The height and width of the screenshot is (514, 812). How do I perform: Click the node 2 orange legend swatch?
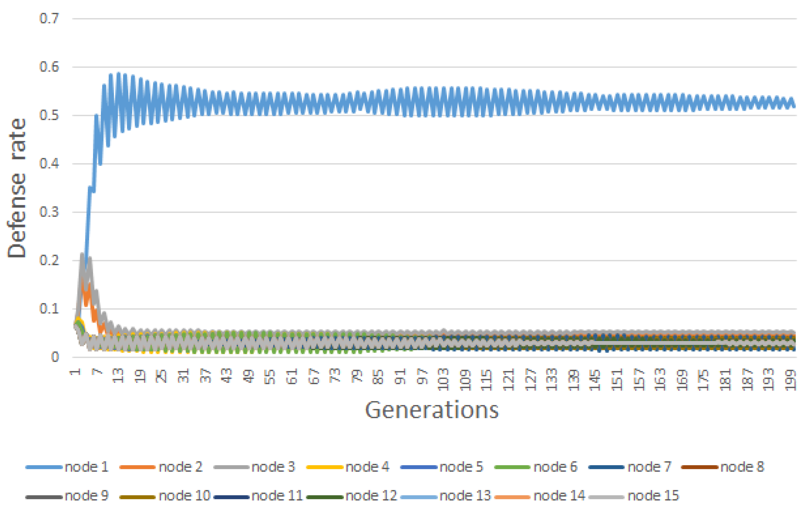[x=138, y=467]
